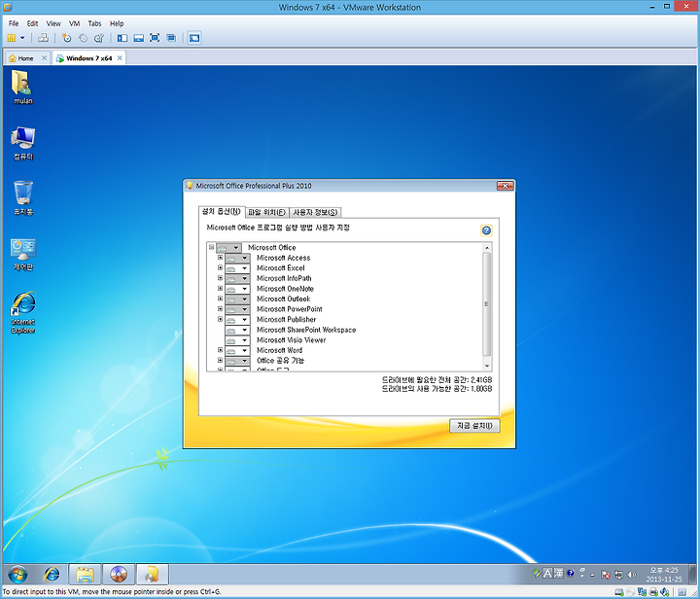Select the Microsoft Publisher tree label
700x599 pixels.
point(286,320)
